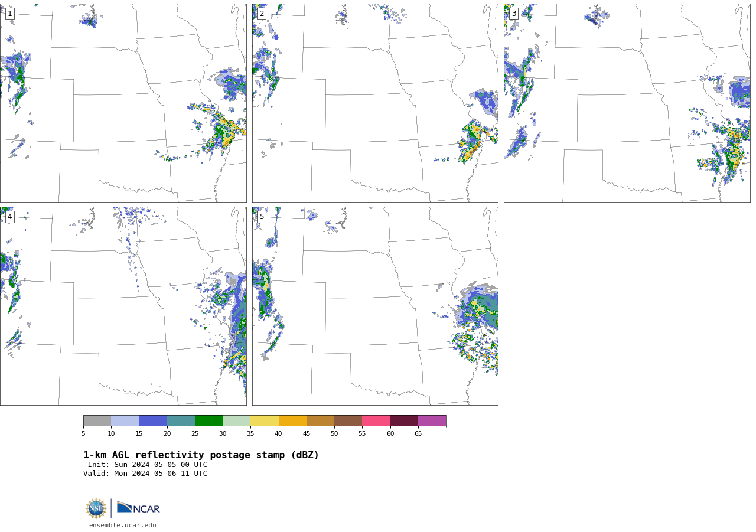Image resolution: width=756 pixels, height=532 pixels.
Task: Click the panel label number 2
Action: pos(262,14)
